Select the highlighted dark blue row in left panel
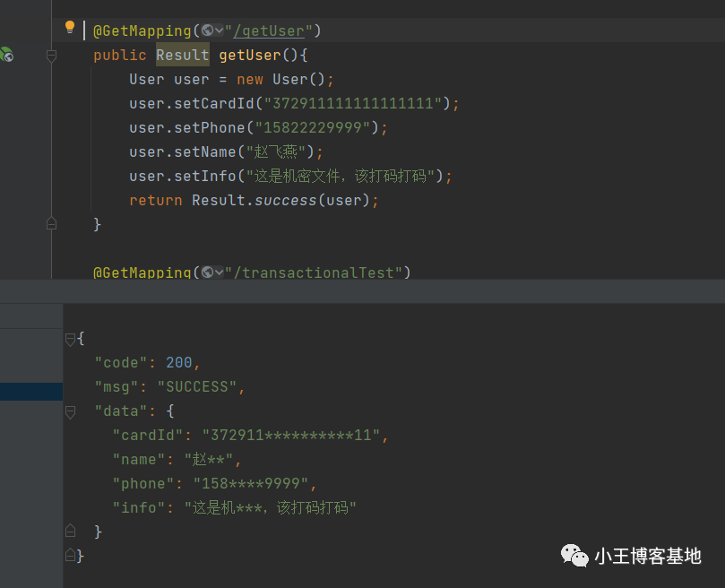Viewport: 725px width, 588px height. [31, 392]
